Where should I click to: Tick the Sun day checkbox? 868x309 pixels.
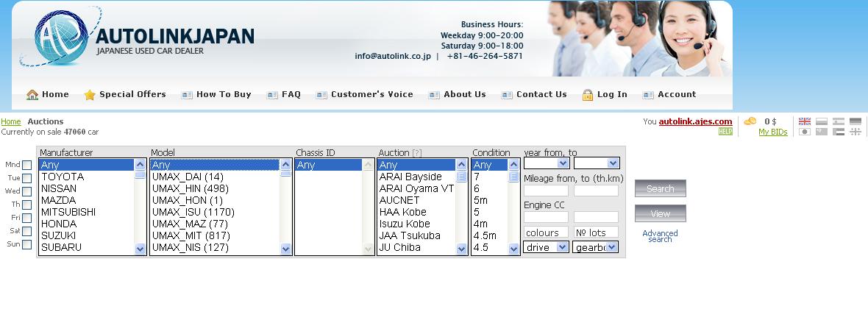(26, 244)
